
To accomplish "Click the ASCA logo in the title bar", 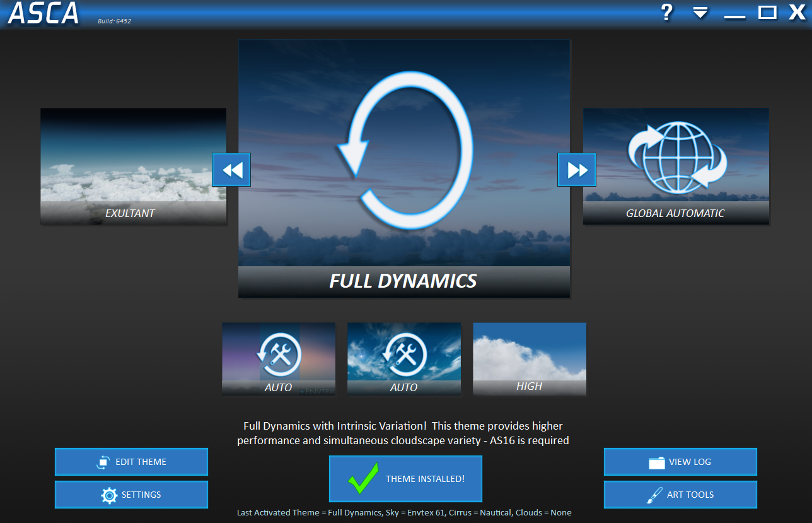I will tap(43, 14).
